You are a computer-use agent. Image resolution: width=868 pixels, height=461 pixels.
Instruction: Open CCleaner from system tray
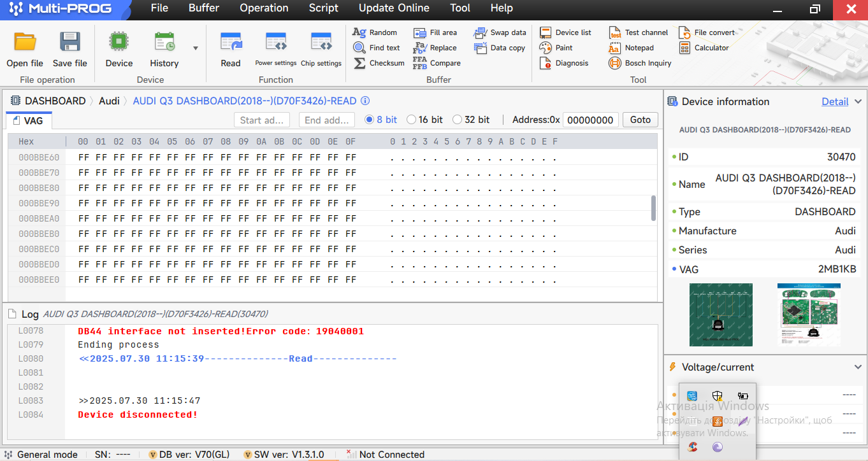click(x=693, y=447)
